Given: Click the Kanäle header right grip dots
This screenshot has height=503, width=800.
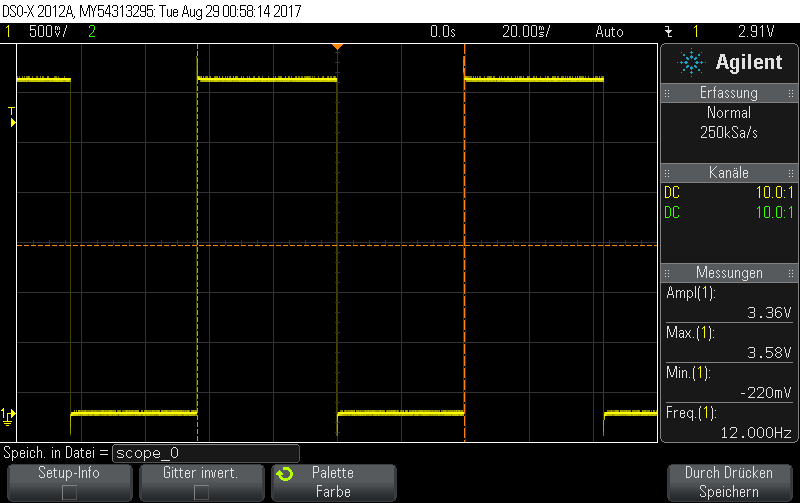Looking at the screenshot, I should pyautogui.click(x=791, y=173).
